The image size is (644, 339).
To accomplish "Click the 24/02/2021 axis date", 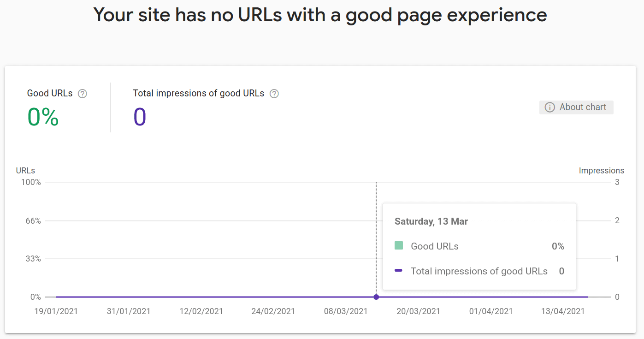I will [273, 311].
